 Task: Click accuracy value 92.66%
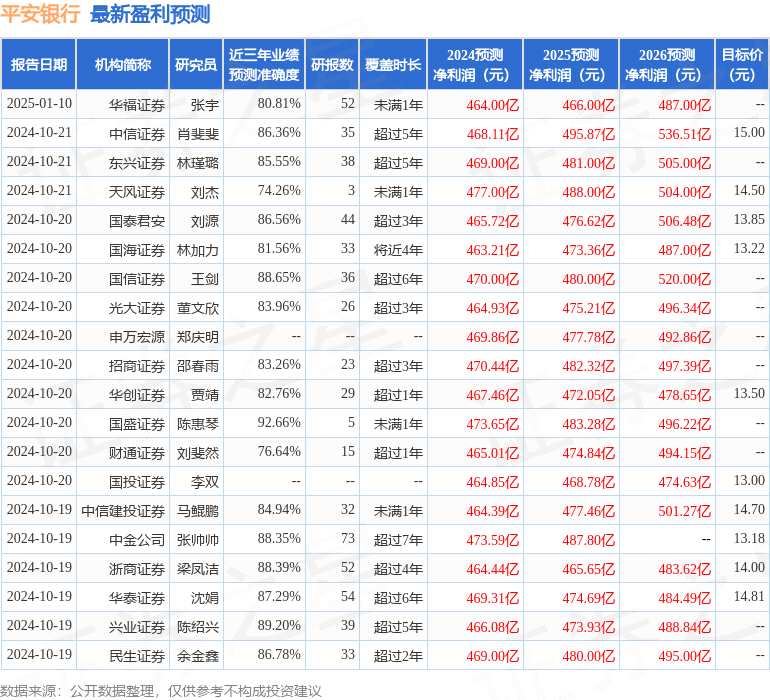tap(278, 422)
